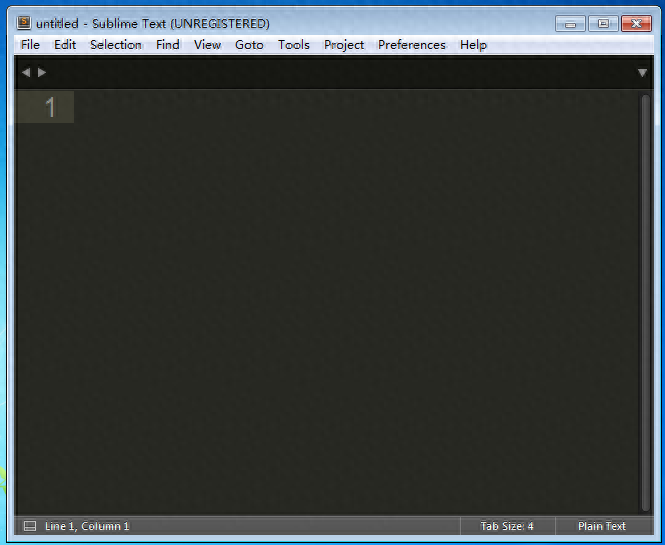
Task: Open the Tab Size: 4 selector
Action: (507, 526)
